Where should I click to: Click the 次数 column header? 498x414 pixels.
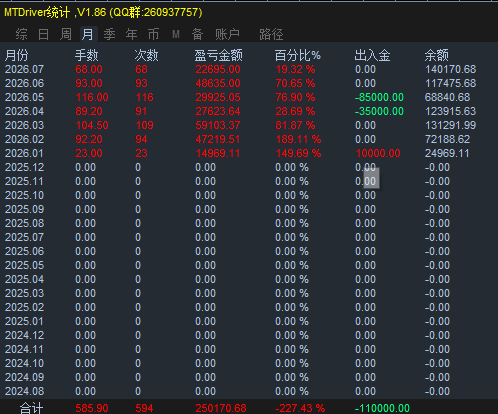[x=146, y=55]
